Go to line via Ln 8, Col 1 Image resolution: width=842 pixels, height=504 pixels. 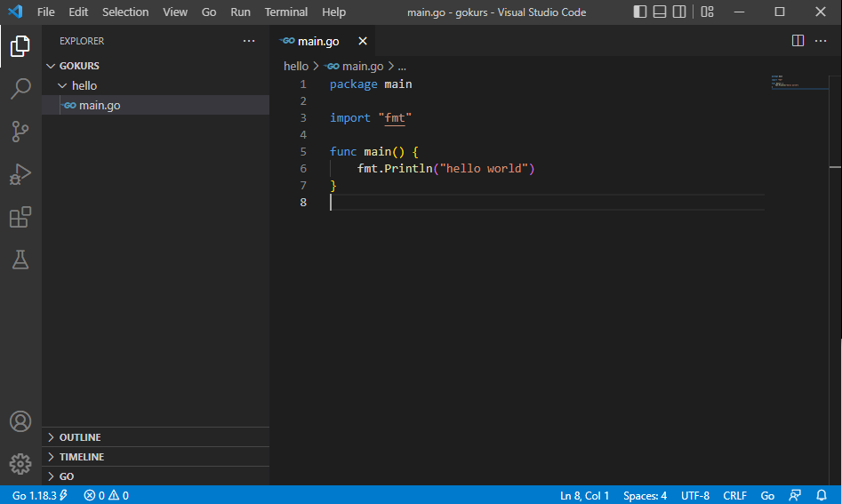tap(584, 495)
